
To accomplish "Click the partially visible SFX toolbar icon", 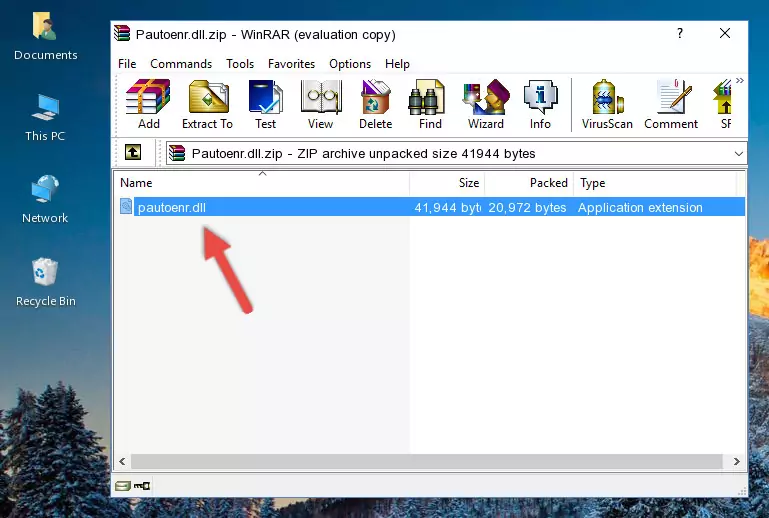I will click(724, 104).
